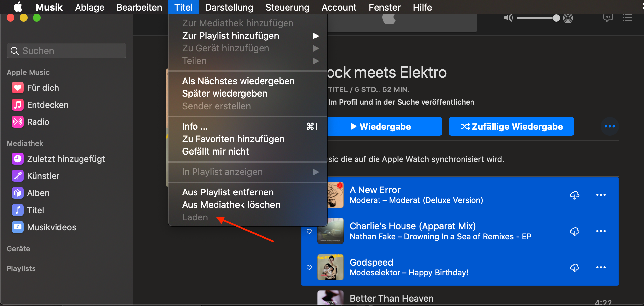Open the Fenster menu

384,7
